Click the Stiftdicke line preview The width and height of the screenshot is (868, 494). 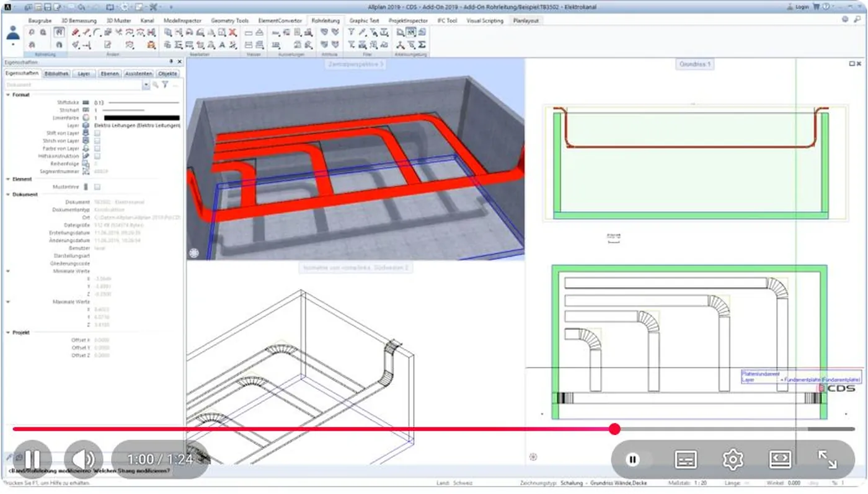(144, 102)
